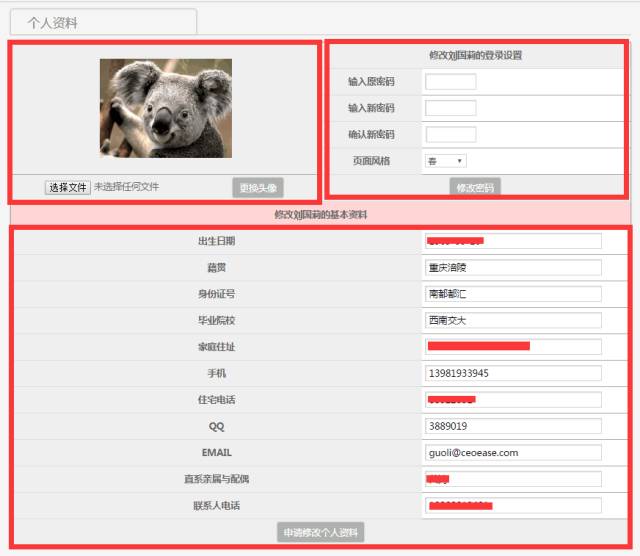
Task: Click the koala avatar image
Action: click(x=166, y=108)
